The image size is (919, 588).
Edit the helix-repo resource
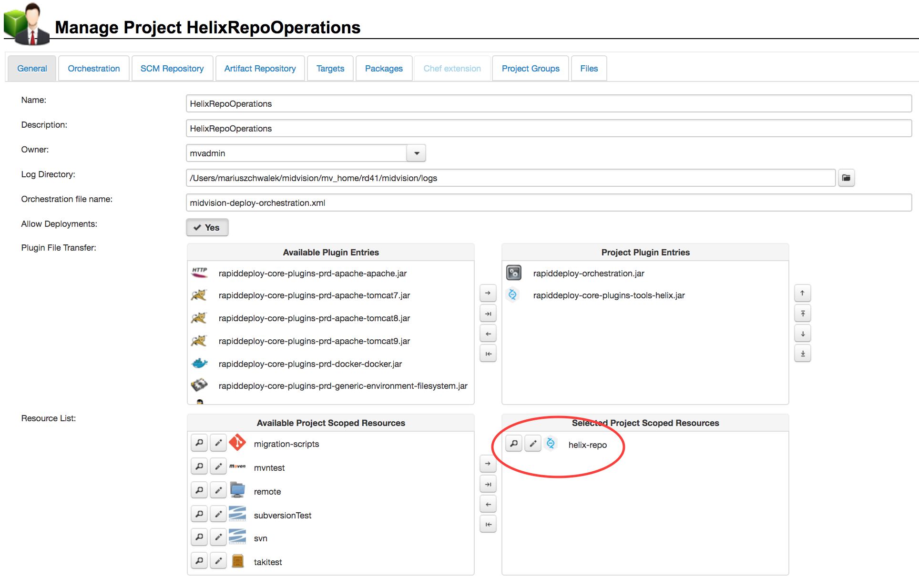pyautogui.click(x=533, y=444)
